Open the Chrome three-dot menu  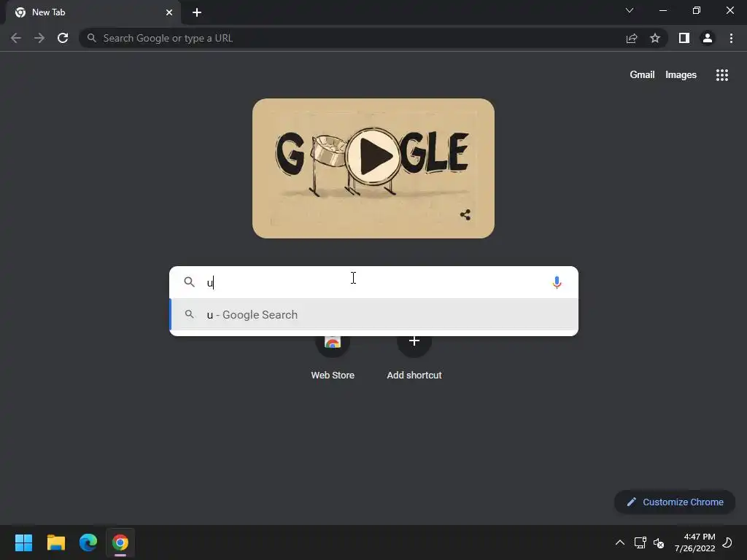click(x=731, y=38)
